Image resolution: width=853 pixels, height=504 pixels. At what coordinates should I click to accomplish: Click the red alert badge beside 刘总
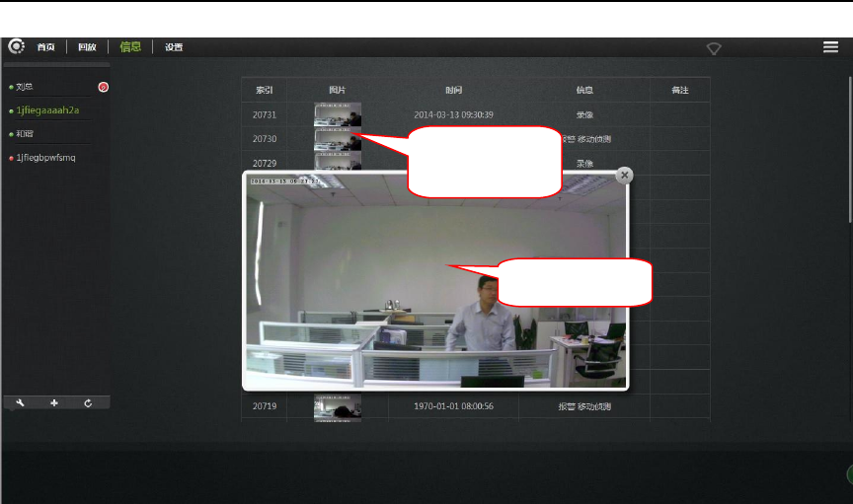(x=103, y=87)
